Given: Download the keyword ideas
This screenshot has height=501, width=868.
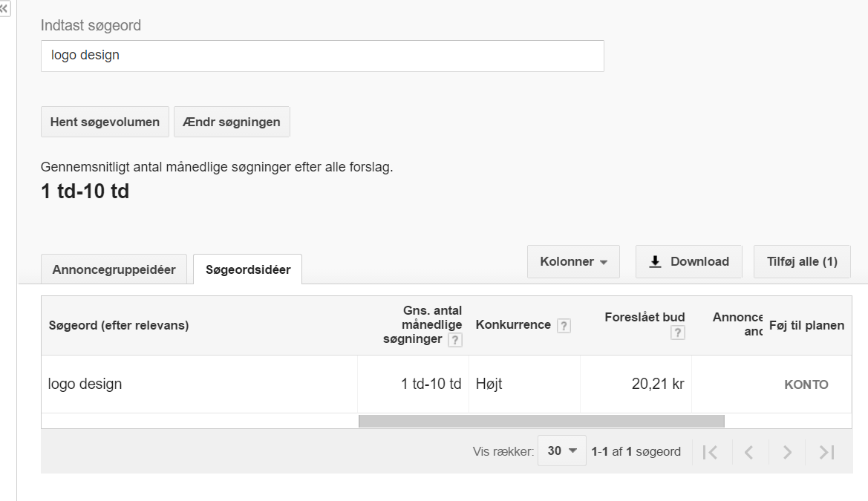Looking at the screenshot, I should coord(688,261).
